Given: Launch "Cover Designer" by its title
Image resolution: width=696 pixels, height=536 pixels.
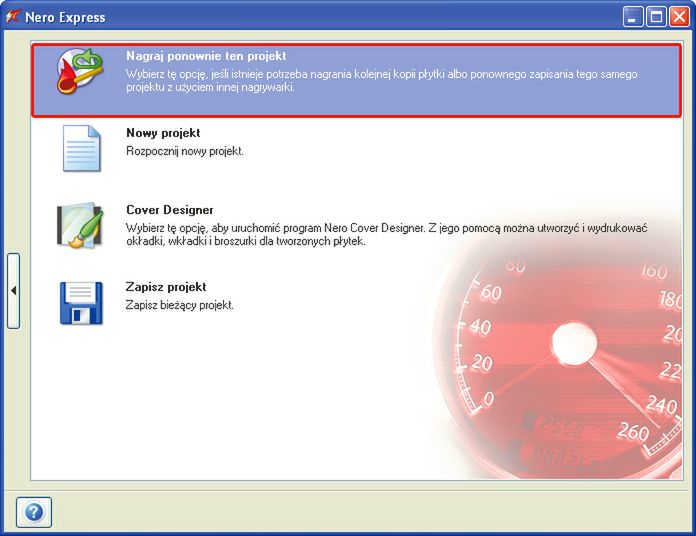Looking at the screenshot, I should pyautogui.click(x=170, y=209).
